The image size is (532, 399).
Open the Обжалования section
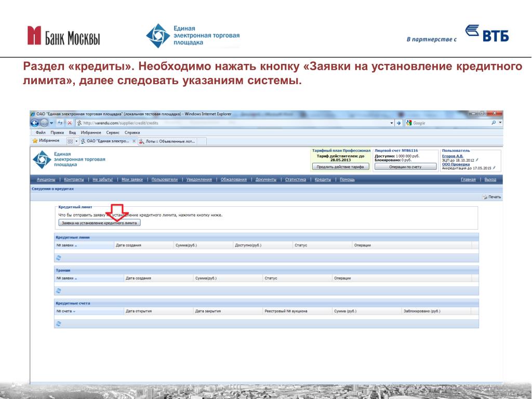pyautogui.click(x=233, y=179)
